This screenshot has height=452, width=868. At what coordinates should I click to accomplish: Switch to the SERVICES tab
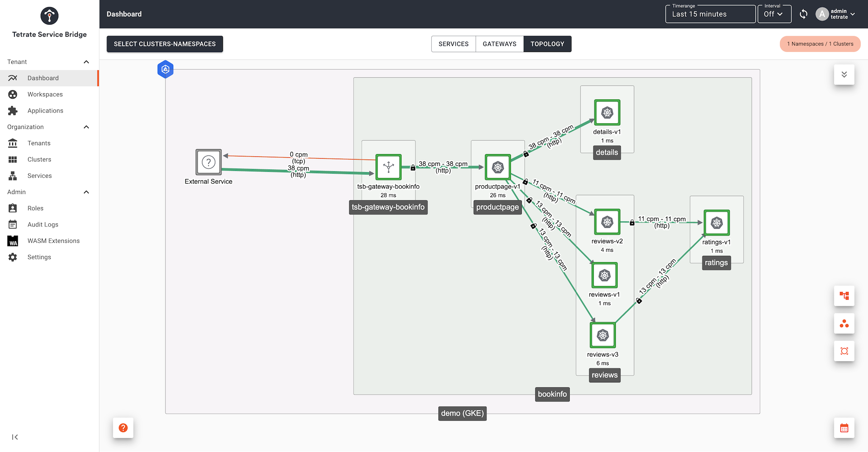(x=453, y=44)
